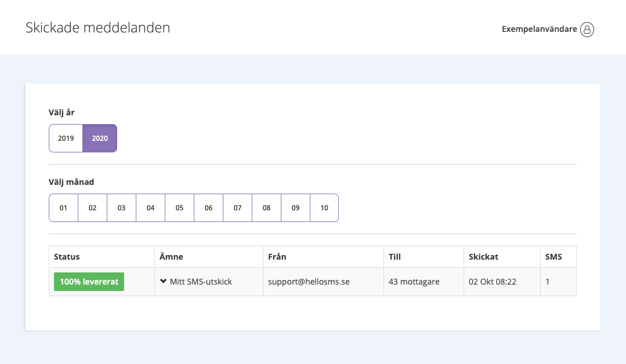
Task: Choose month 08
Action: [x=267, y=208]
